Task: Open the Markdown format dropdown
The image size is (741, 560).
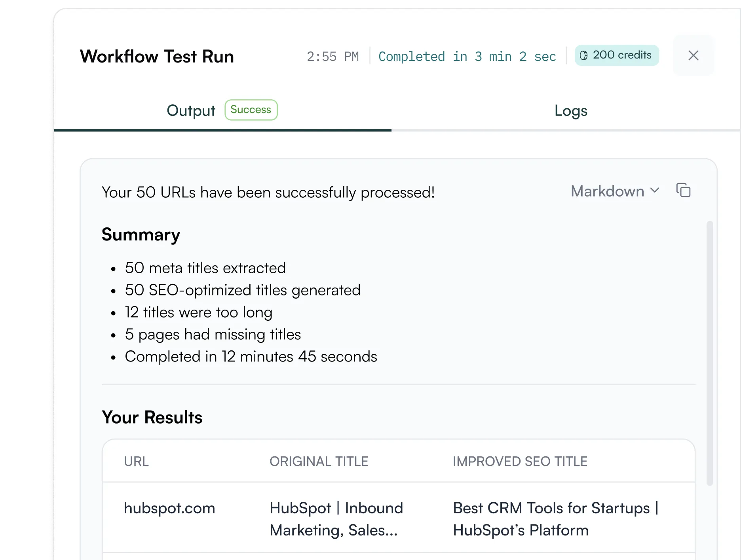Action: click(615, 191)
